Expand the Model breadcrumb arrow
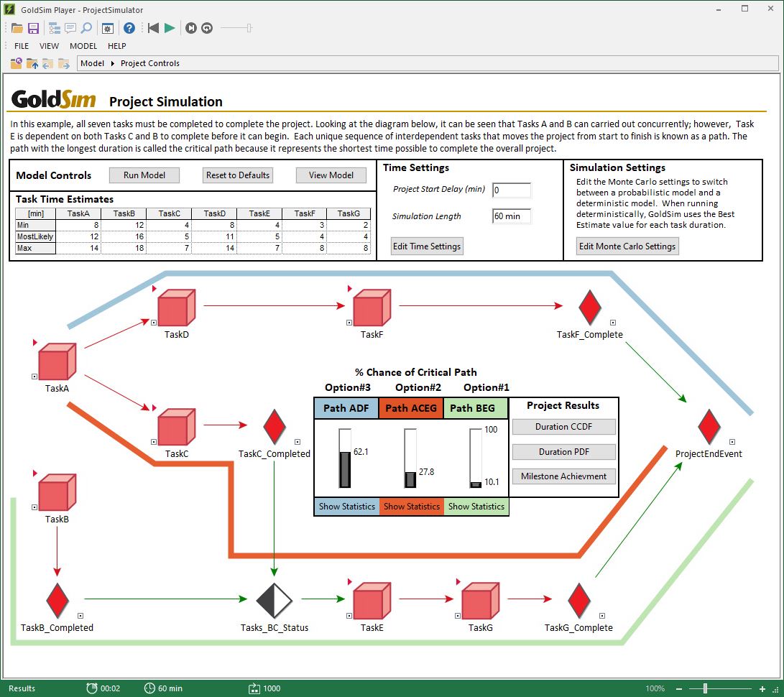784x697 pixels. [113, 63]
